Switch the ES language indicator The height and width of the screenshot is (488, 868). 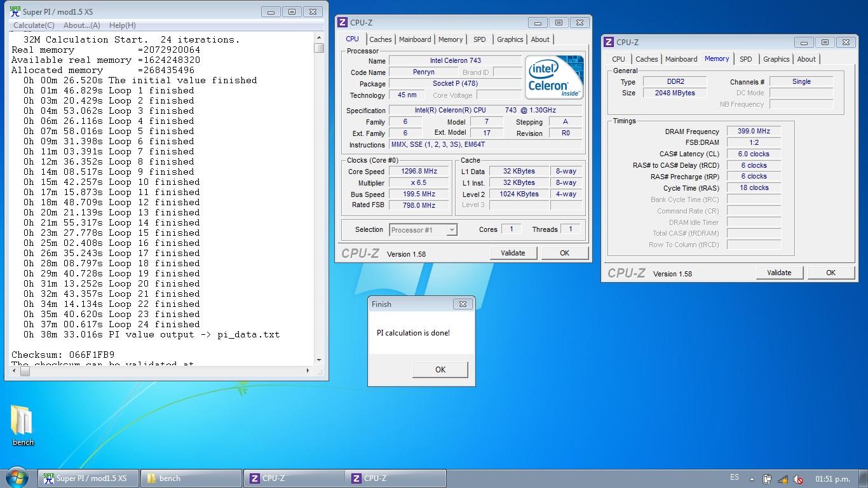735,478
